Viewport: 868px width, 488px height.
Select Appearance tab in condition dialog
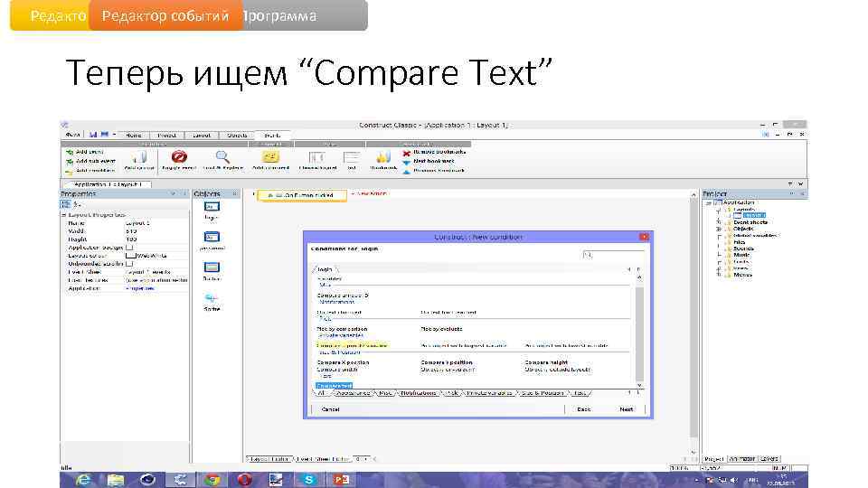(x=354, y=393)
